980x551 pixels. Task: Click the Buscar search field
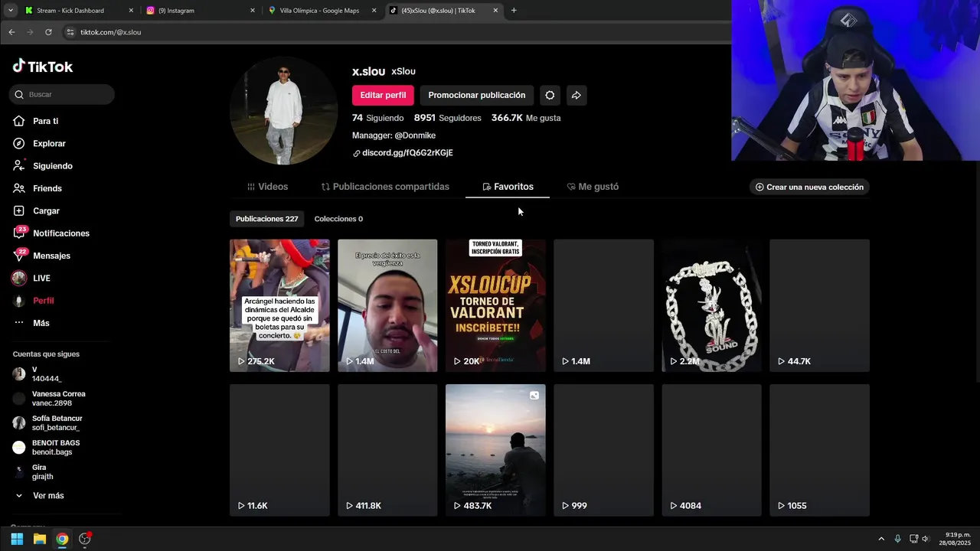(62, 94)
